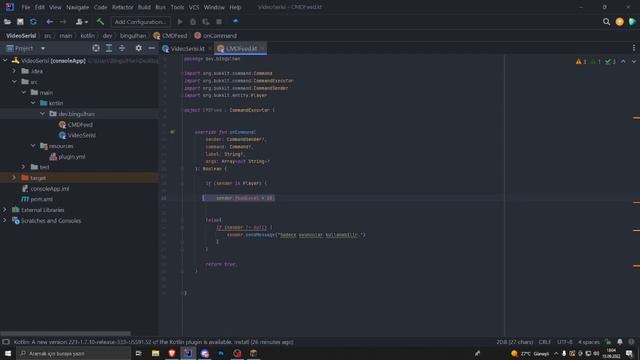Viewport: 640px width, 360px height.
Task: Open the Refactor menu
Action: [x=122, y=7]
